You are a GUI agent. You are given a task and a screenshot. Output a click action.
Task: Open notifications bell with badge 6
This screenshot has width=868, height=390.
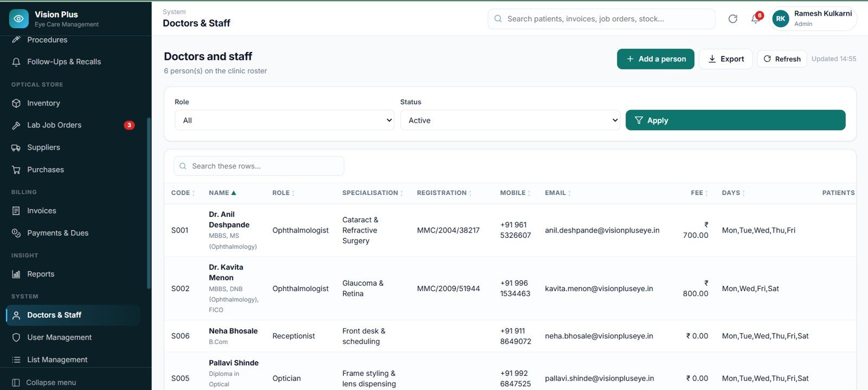pos(756,19)
